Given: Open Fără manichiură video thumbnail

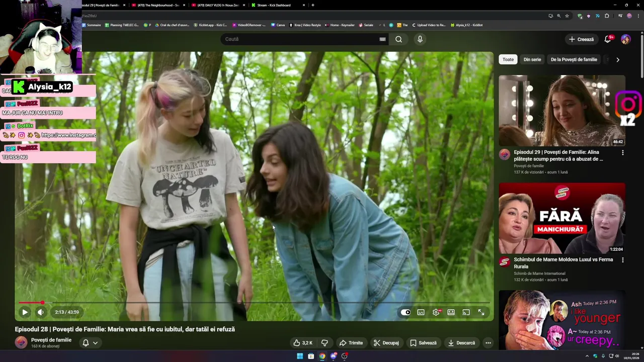Looking at the screenshot, I should click(x=562, y=218).
